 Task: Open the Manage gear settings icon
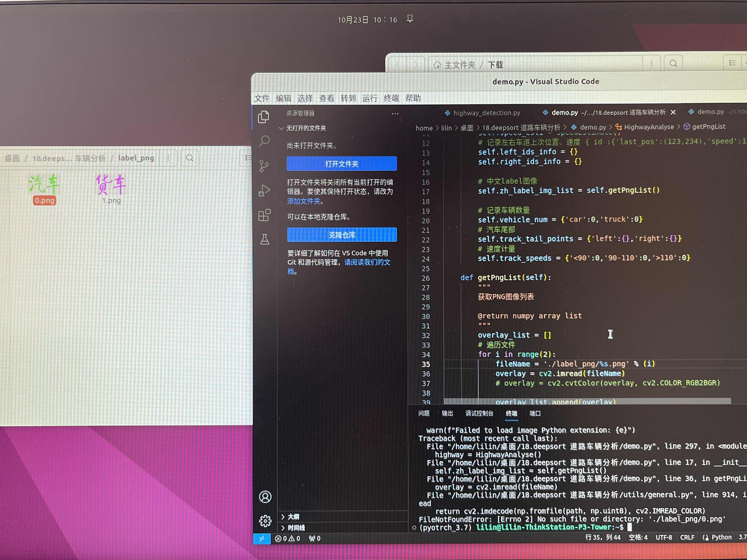[265, 521]
